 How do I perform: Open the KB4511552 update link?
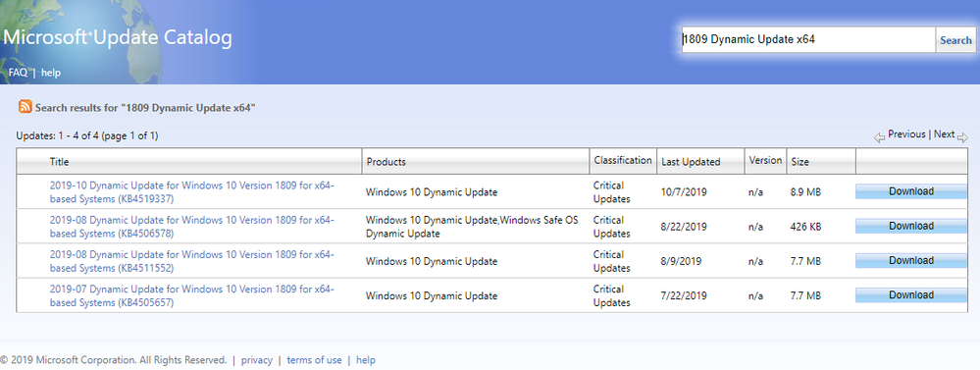pyautogui.click(x=192, y=261)
